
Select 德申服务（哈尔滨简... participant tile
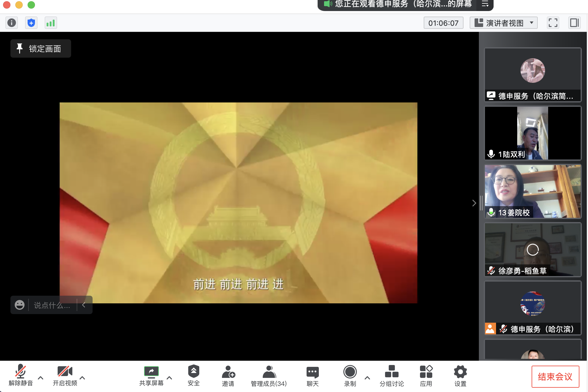tap(533, 75)
